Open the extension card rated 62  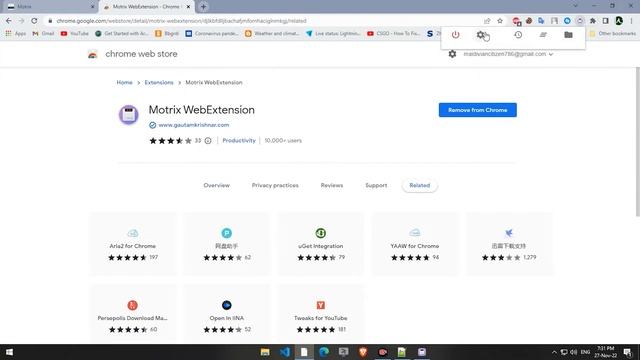coord(227,244)
